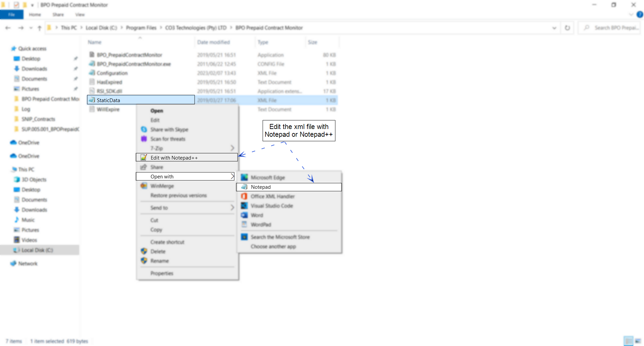Click the Search BPO Prepaid search box
The width and height of the screenshot is (644, 346).
click(x=609, y=28)
